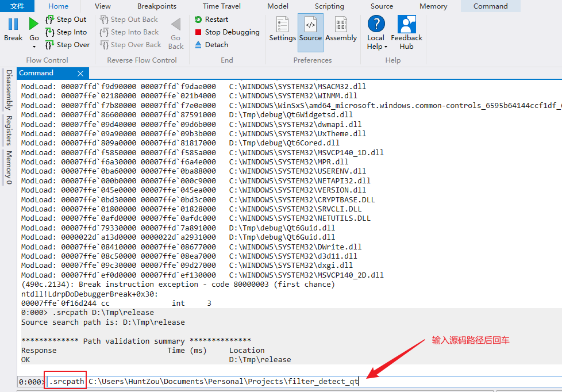Click the Step Out Back icon
The height and width of the screenshot is (392, 562).
click(x=104, y=20)
